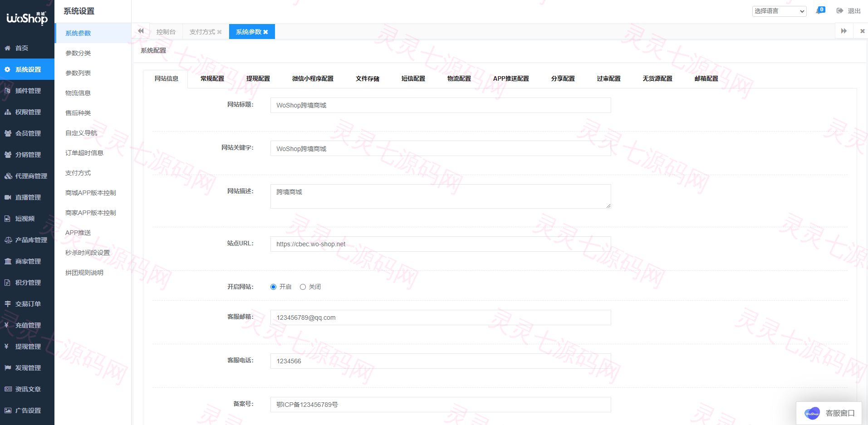Viewport: 868px width, 425px height.
Task: Click the WoShop logo
Action: tap(27, 18)
